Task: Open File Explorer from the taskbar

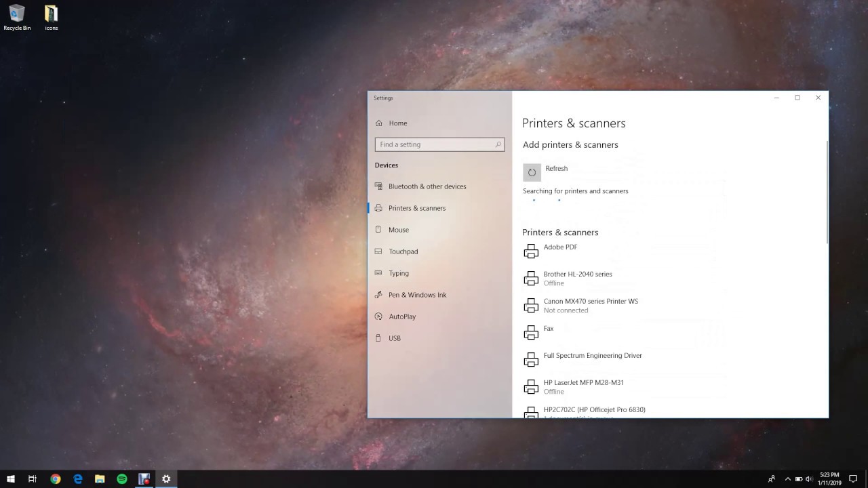Action: (x=100, y=479)
